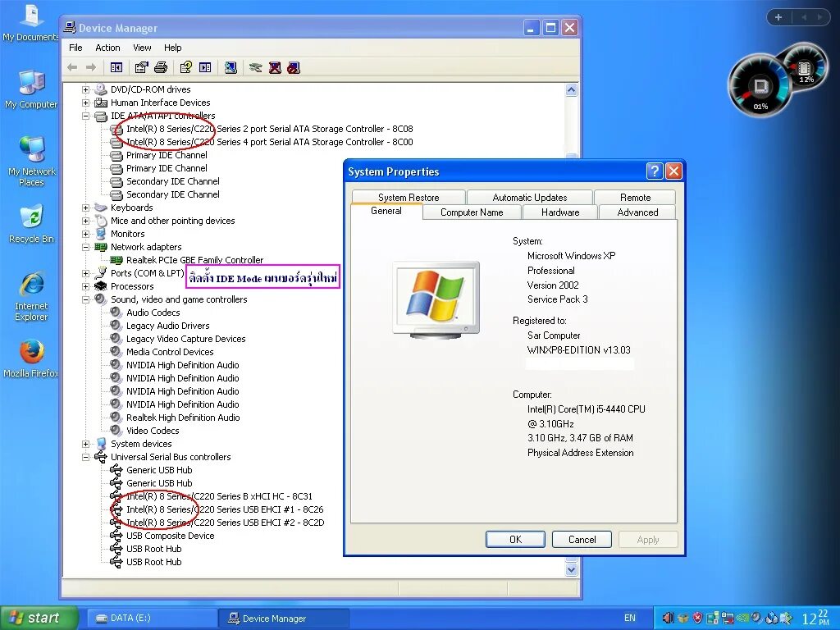This screenshot has height=630, width=840.
Task: Click OK in System Properties
Action: point(515,540)
